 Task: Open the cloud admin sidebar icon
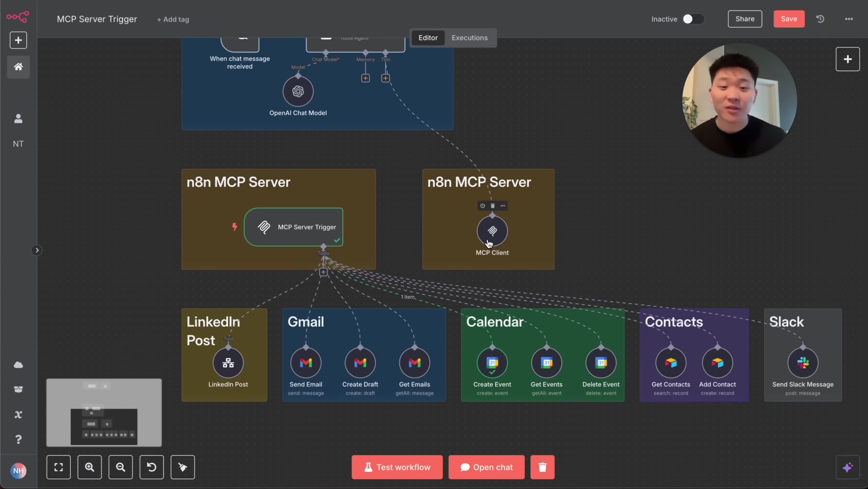tap(18, 365)
